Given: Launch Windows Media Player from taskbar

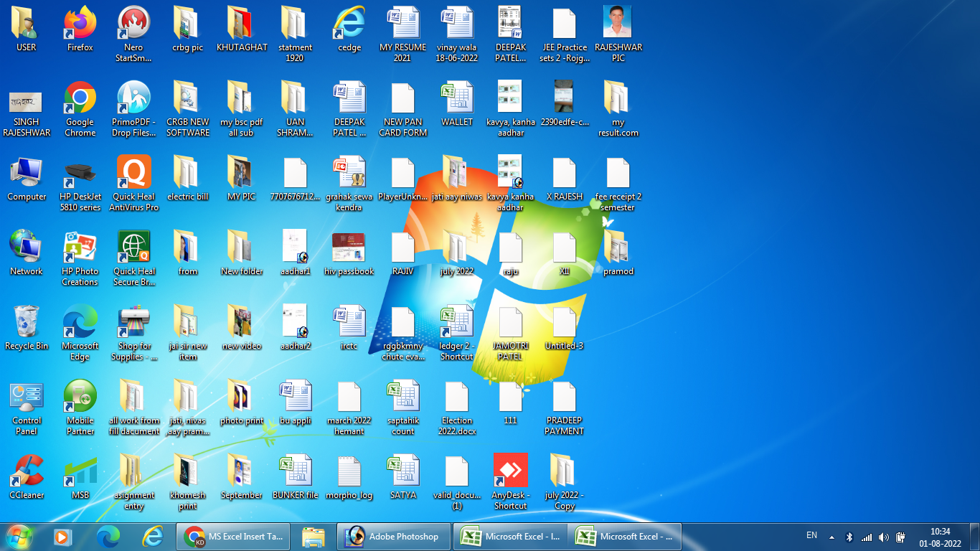Looking at the screenshot, I should pyautogui.click(x=63, y=536).
